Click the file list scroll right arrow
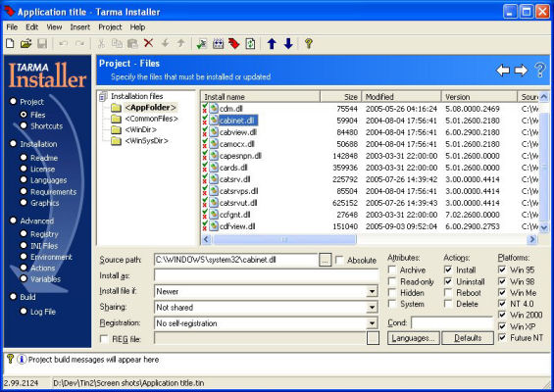Image resolution: width=554 pixels, height=392 pixels. click(x=532, y=240)
